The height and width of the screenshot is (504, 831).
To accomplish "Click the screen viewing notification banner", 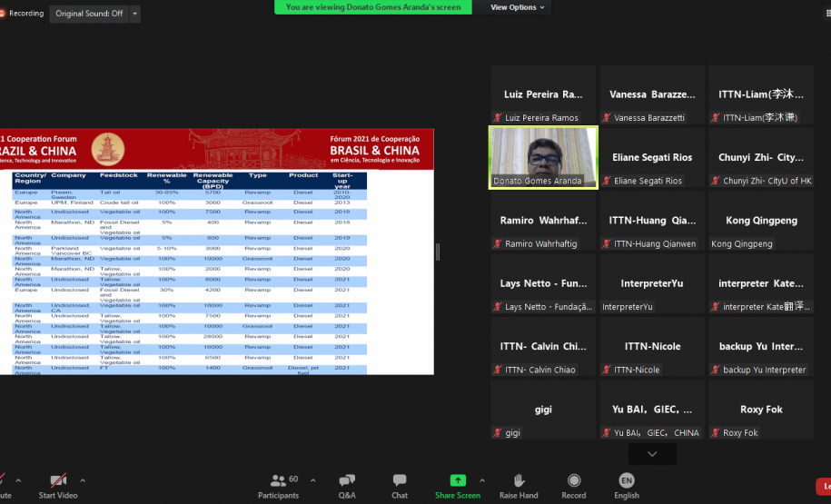I will tap(373, 7).
